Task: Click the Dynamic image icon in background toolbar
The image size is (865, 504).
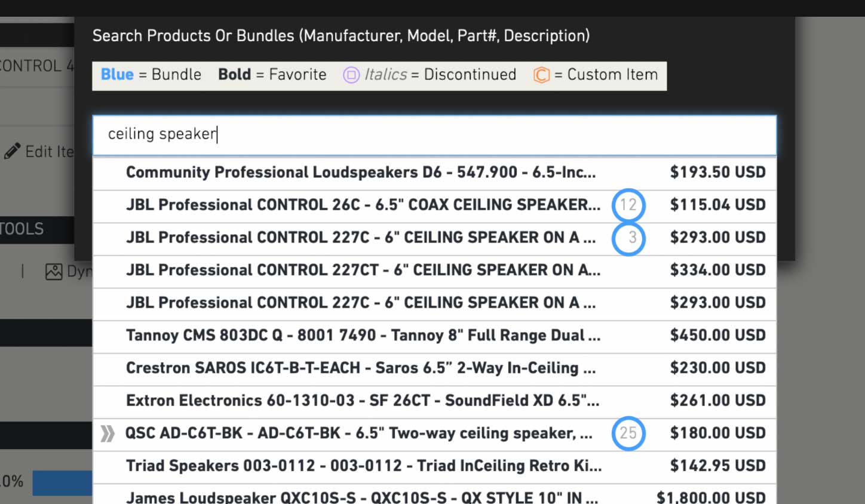Action: point(54,272)
